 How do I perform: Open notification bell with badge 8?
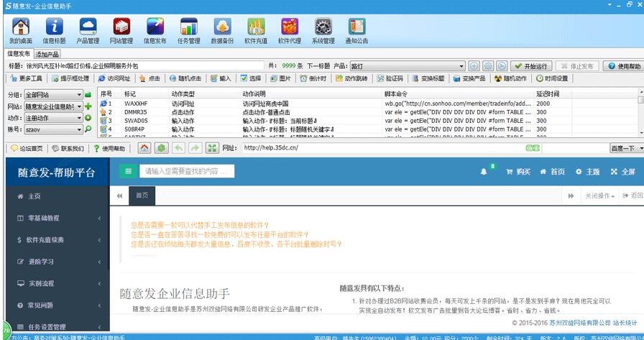click(484, 172)
